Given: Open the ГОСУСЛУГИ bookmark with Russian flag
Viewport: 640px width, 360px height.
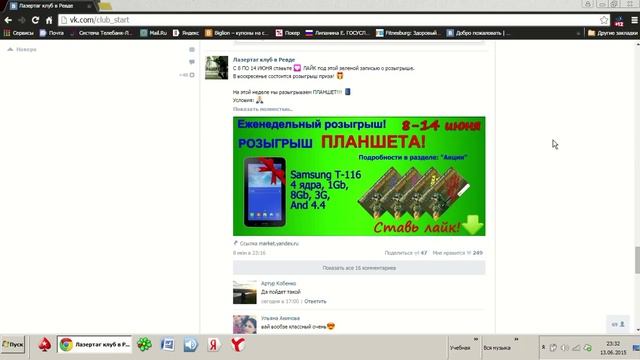Looking at the screenshot, I should point(338,33).
